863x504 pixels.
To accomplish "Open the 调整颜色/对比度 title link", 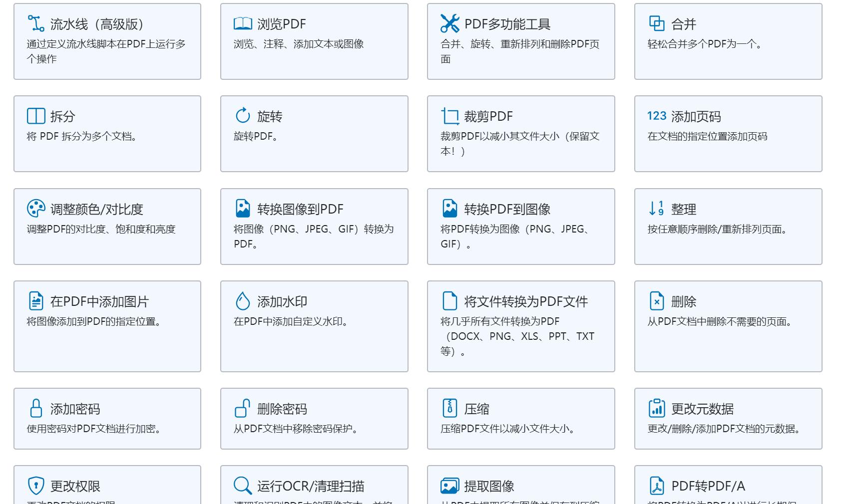I will click(x=97, y=209).
